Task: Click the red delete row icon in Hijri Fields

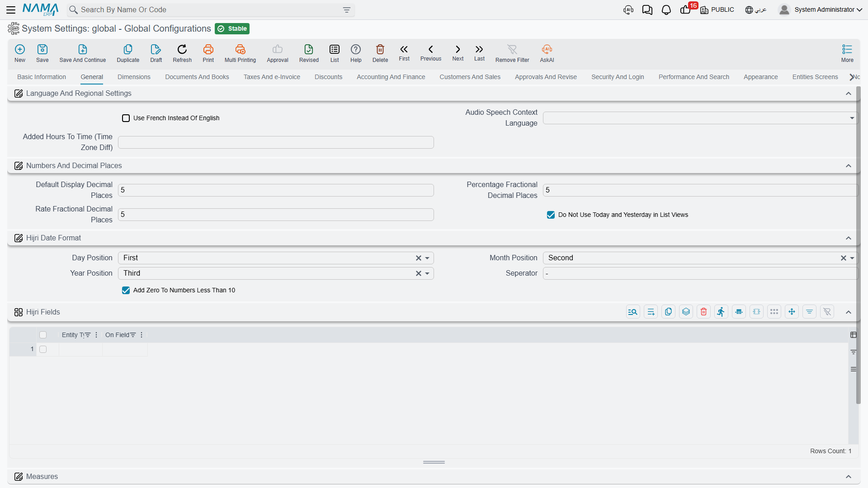Action: click(703, 312)
